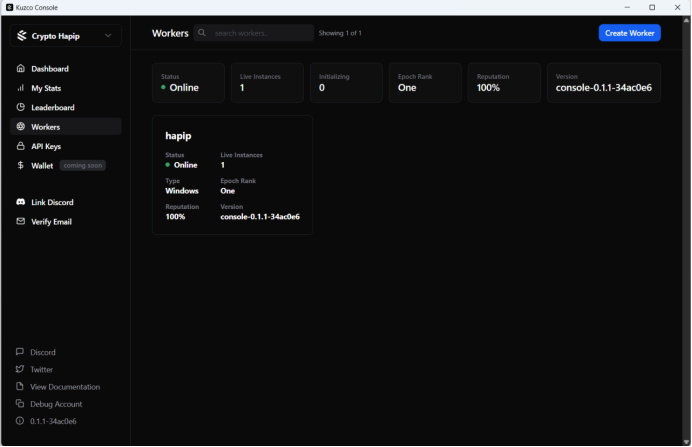Viewport: 692px width, 447px height.
Task: Click the Epoch Rank One summary tile
Action: 425,83
